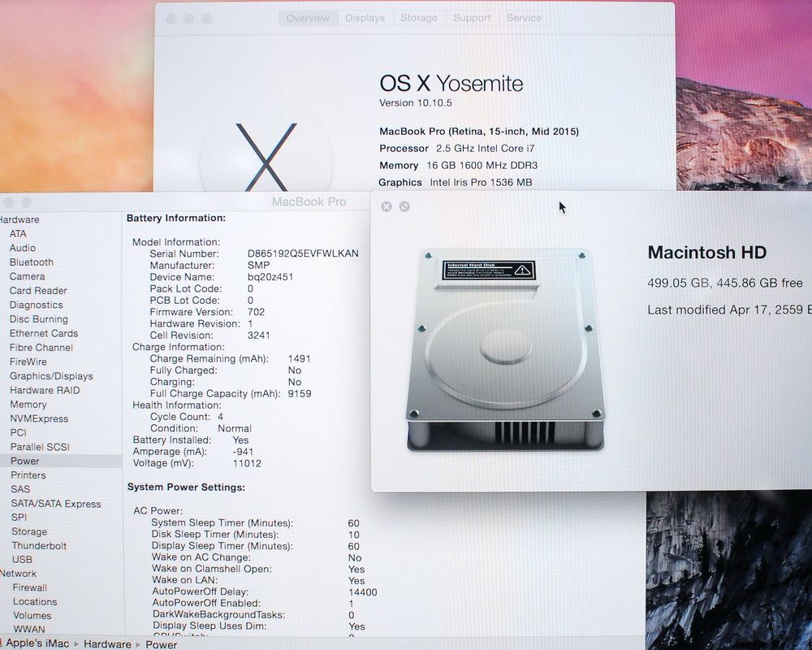Click the Condition value Normal
This screenshot has width=812, height=650.
[x=235, y=429]
